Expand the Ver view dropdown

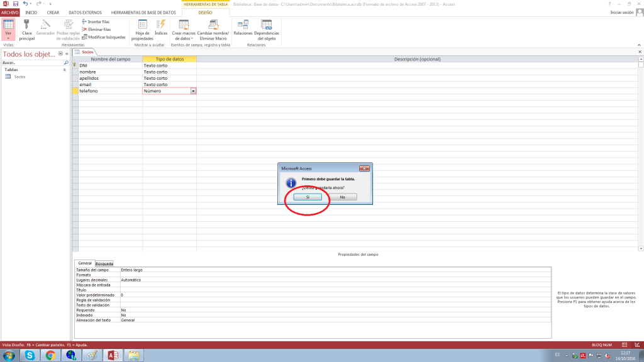coord(8,38)
